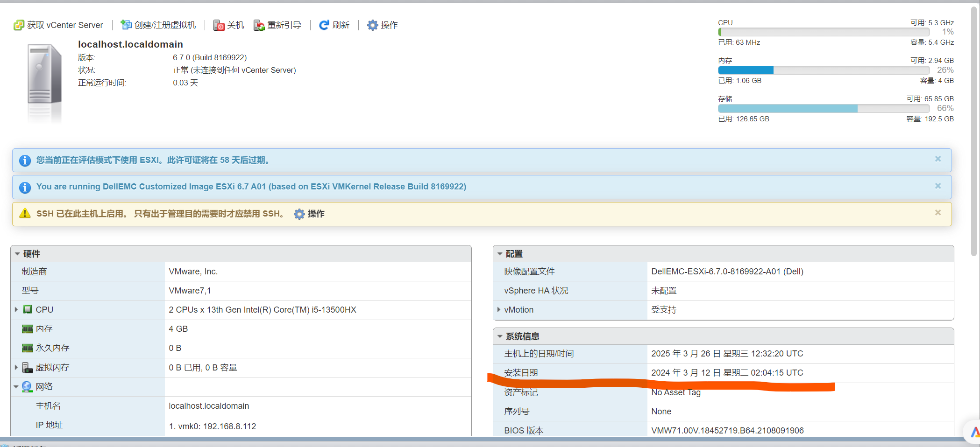Click install date 2024 年 3 月 12 日
This screenshot has width=980, height=447.
[x=727, y=373]
